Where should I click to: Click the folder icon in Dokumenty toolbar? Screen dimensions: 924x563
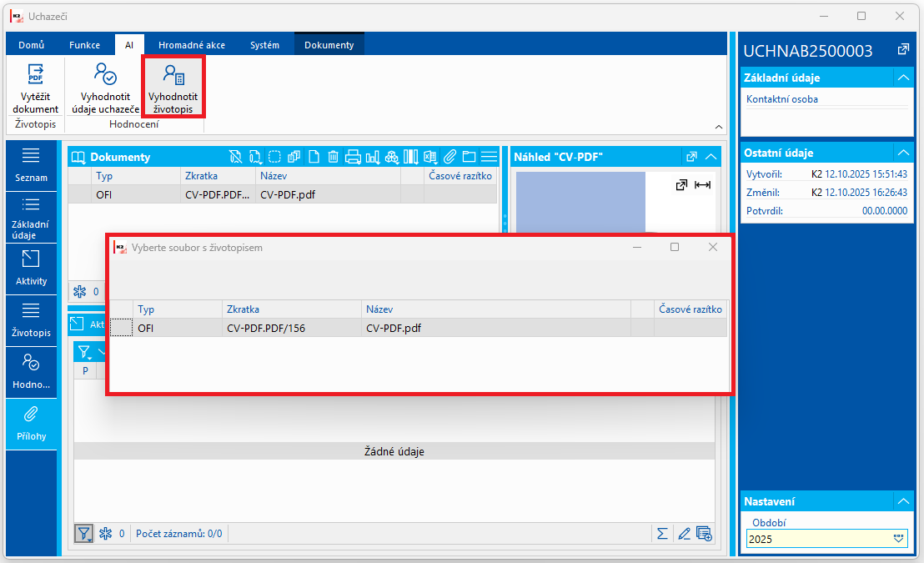[469, 157]
